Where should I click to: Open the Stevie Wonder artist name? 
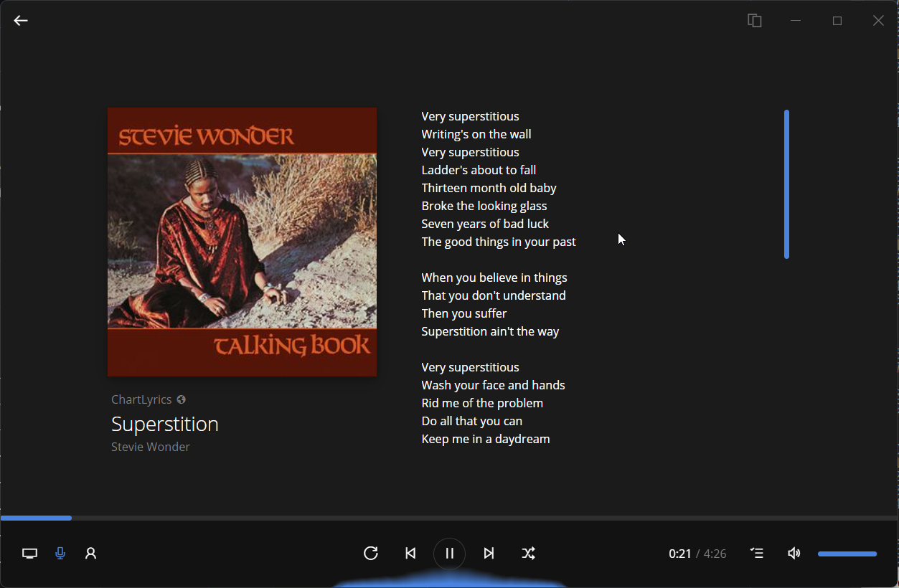[151, 447]
